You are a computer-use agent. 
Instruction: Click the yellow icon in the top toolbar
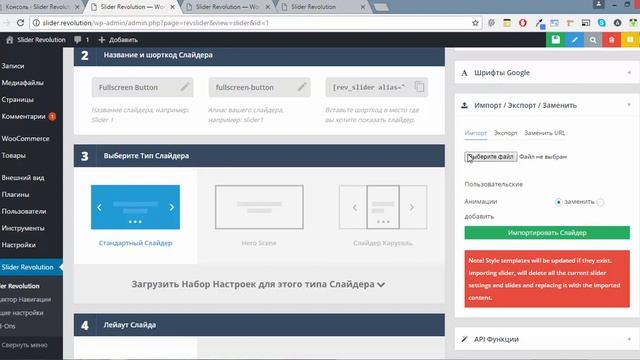point(630,40)
